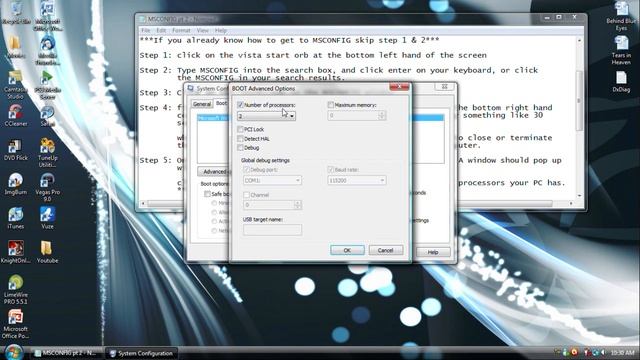Screen dimensions: 640x360
Task: Check Safe boot in System Configuration window
Action: click(207, 194)
